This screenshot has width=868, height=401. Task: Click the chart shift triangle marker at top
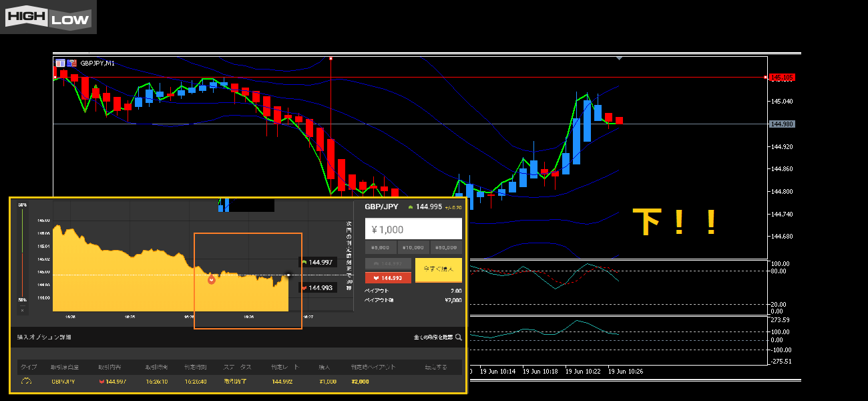coord(620,59)
